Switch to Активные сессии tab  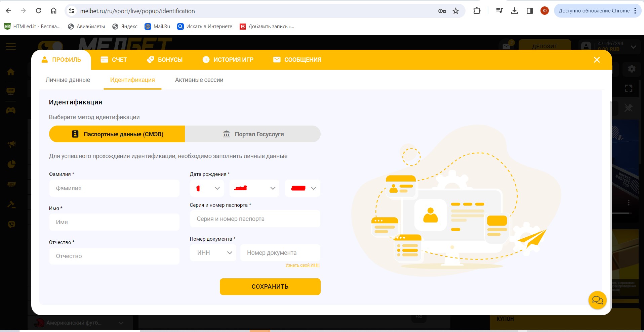tap(199, 80)
